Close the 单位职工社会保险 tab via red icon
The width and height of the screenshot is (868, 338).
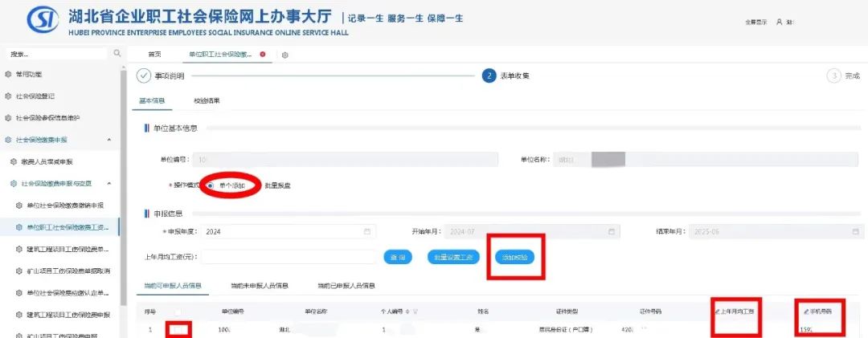[263, 54]
